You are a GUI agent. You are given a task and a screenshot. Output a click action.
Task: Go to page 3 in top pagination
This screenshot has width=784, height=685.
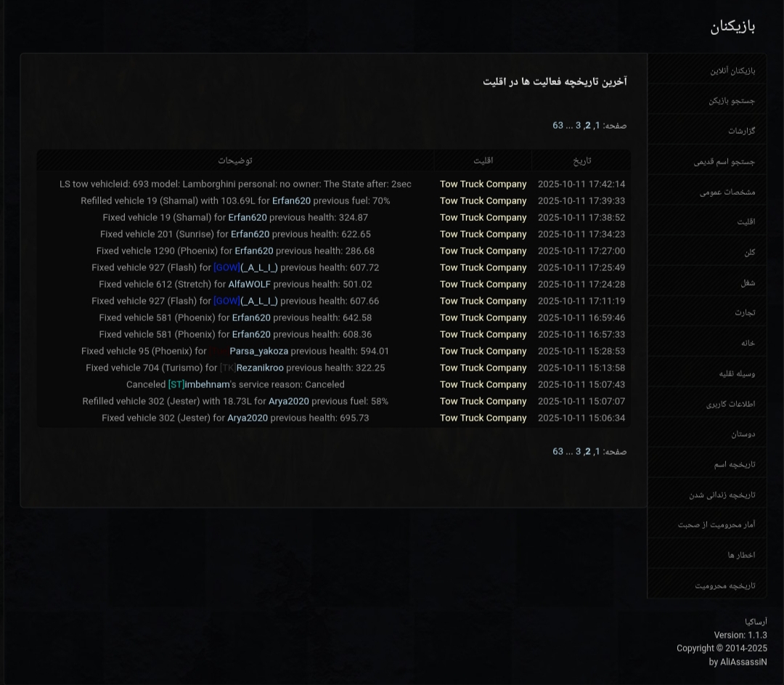pyautogui.click(x=579, y=126)
